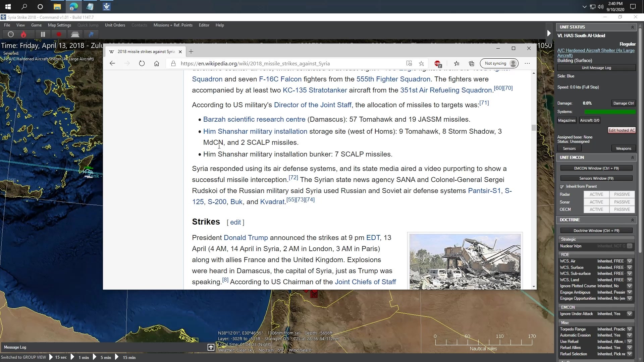Click the clock time-compression toolbar icon
The height and width of the screenshot is (362, 644).
point(11,34)
